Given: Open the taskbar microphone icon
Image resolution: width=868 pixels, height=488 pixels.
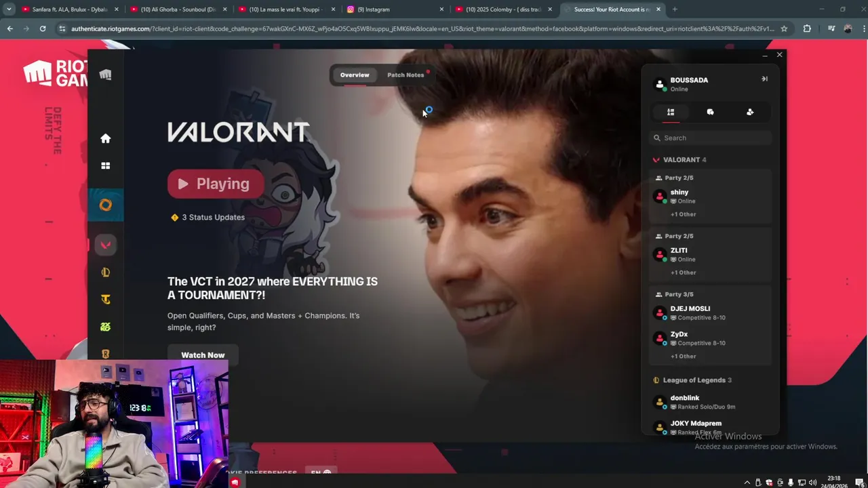Looking at the screenshot, I should click(791, 483).
